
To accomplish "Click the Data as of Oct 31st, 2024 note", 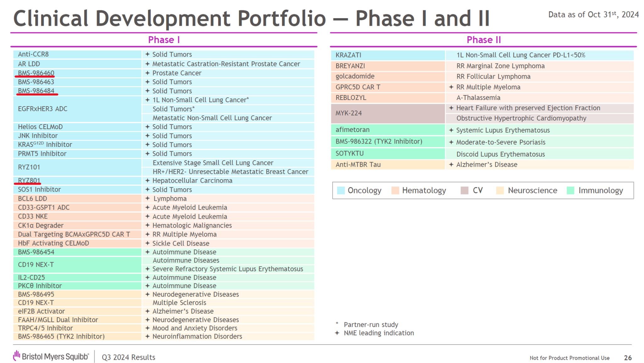I will coord(593,14).
